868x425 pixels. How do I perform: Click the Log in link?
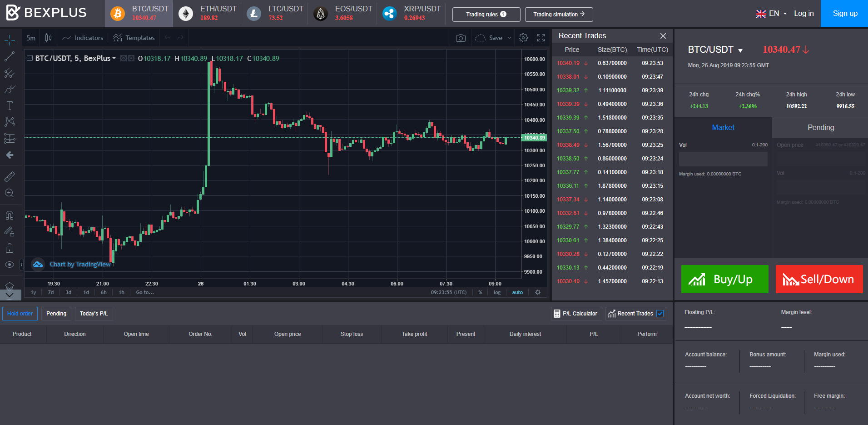pyautogui.click(x=804, y=14)
